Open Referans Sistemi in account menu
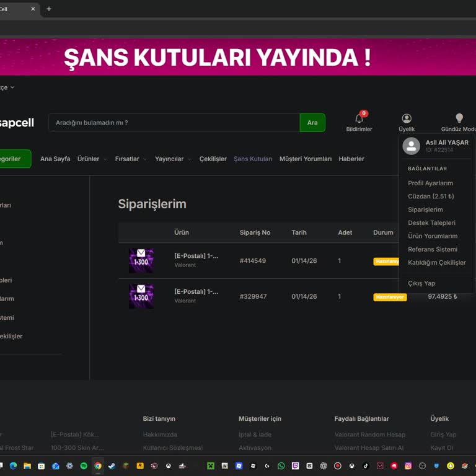This screenshot has width=476, height=476. click(x=432, y=249)
